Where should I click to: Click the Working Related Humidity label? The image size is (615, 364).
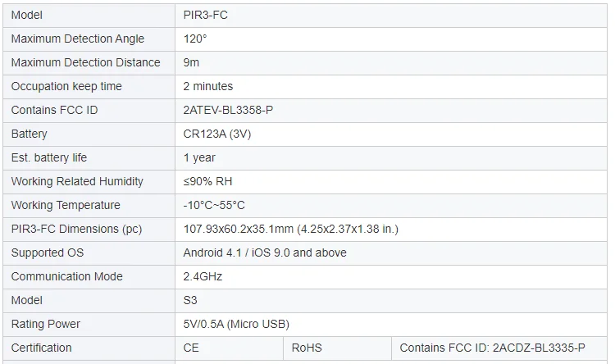[77, 181]
